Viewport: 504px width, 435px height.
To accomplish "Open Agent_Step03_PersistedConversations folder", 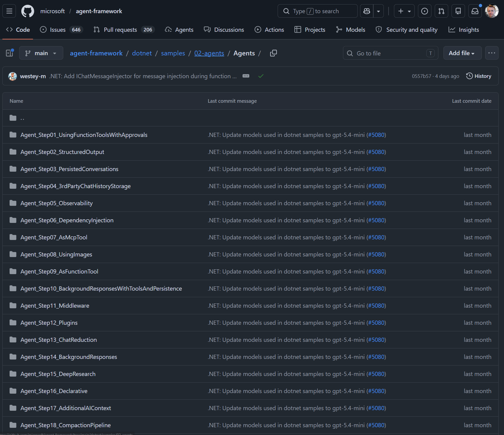I will [x=70, y=169].
